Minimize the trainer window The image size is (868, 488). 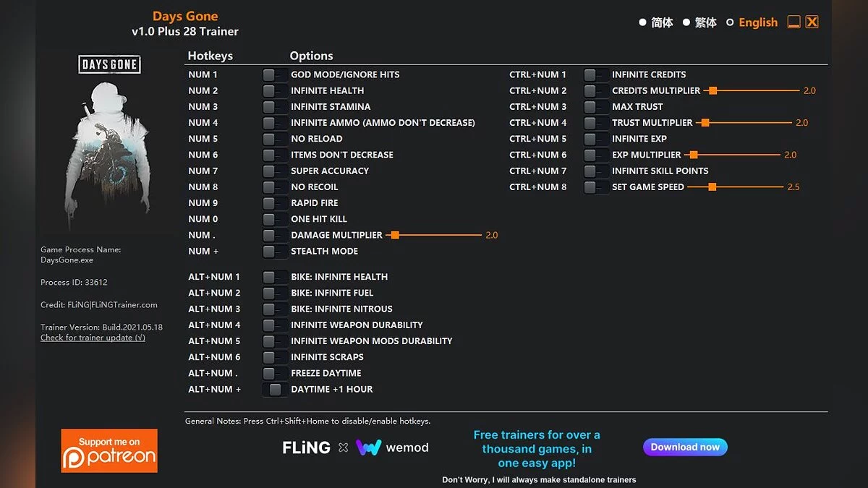pyautogui.click(x=793, y=22)
